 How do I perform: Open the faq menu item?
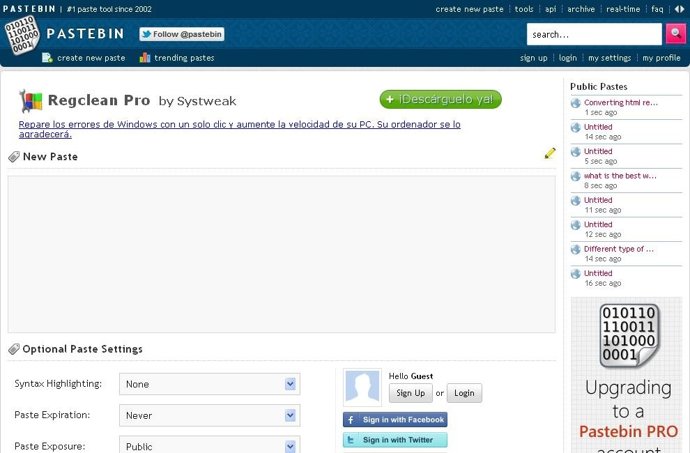click(x=657, y=9)
